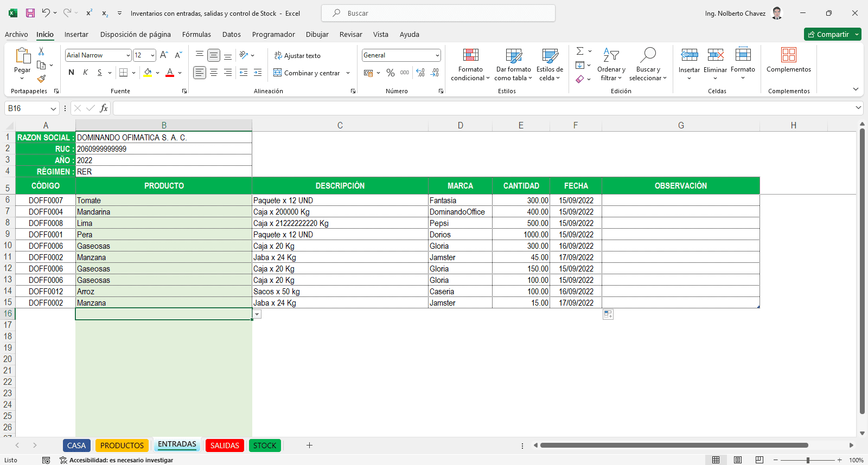This screenshot has height=465, width=868.
Task: Open the font name Arial Narrow dropdown
Action: click(x=128, y=55)
